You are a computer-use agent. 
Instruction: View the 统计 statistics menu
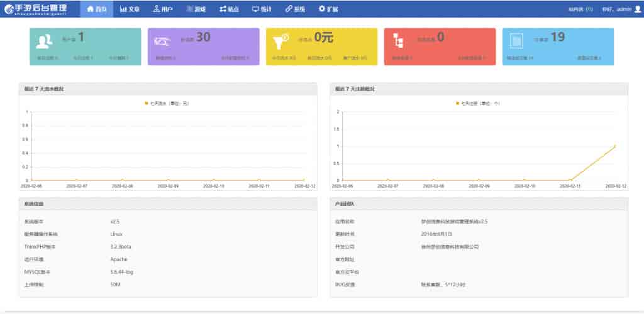(261, 9)
